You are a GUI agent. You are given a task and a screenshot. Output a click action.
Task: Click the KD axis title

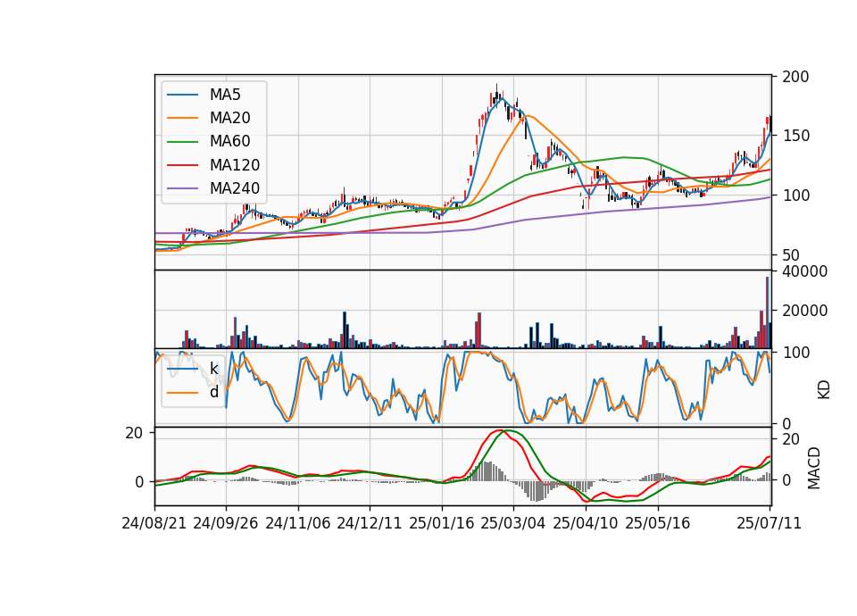(823, 389)
